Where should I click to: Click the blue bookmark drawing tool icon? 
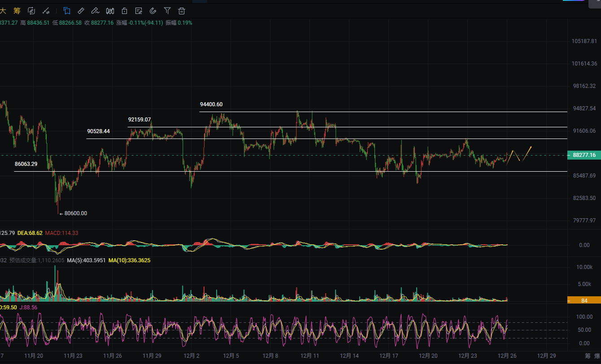67,11
